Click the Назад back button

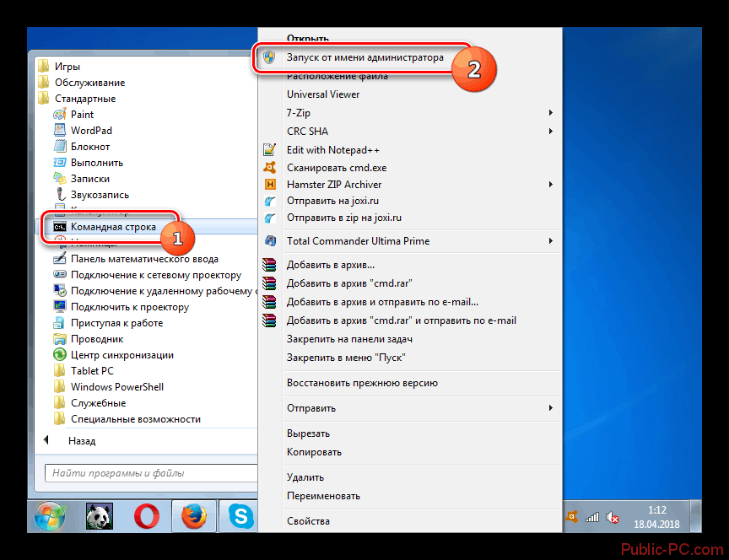82,441
